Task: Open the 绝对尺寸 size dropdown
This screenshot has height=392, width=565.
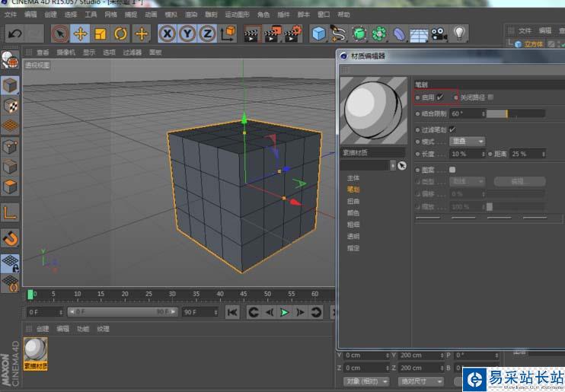Action: tap(420, 381)
